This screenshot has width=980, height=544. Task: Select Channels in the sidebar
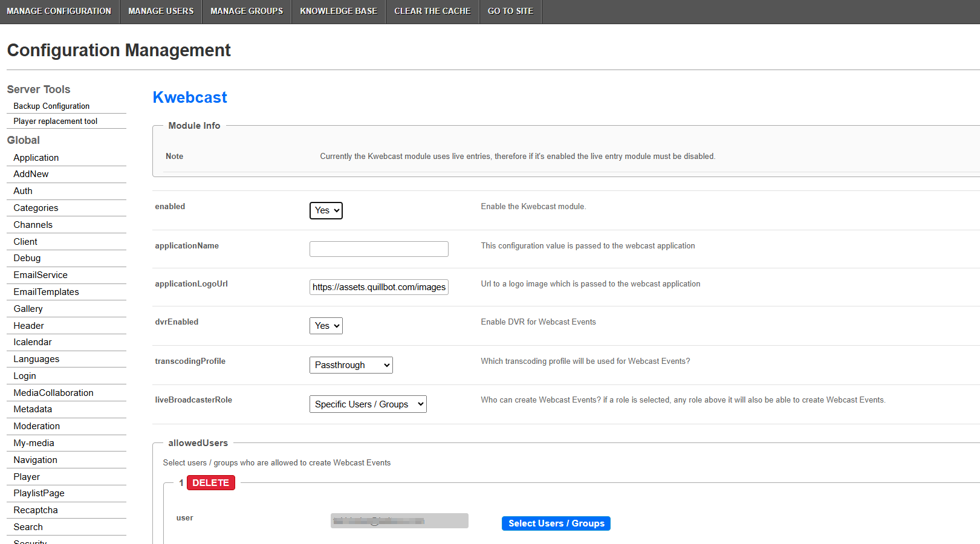(33, 225)
